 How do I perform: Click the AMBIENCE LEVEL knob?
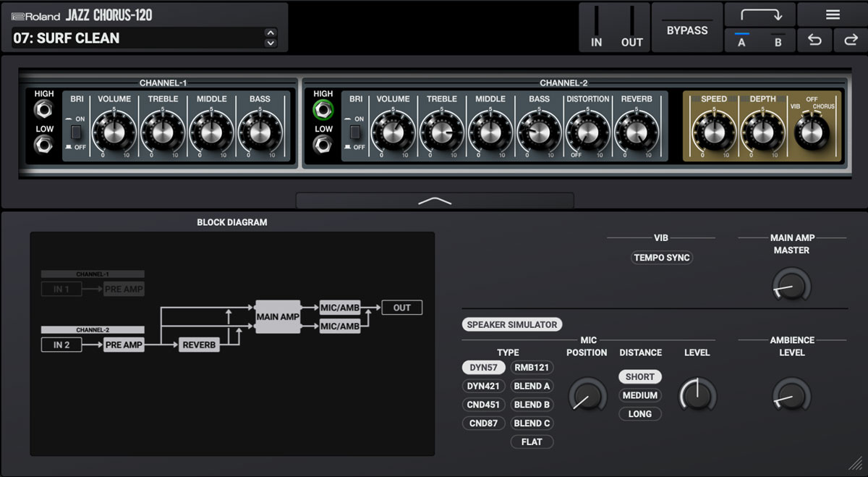pyautogui.click(x=791, y=395)
